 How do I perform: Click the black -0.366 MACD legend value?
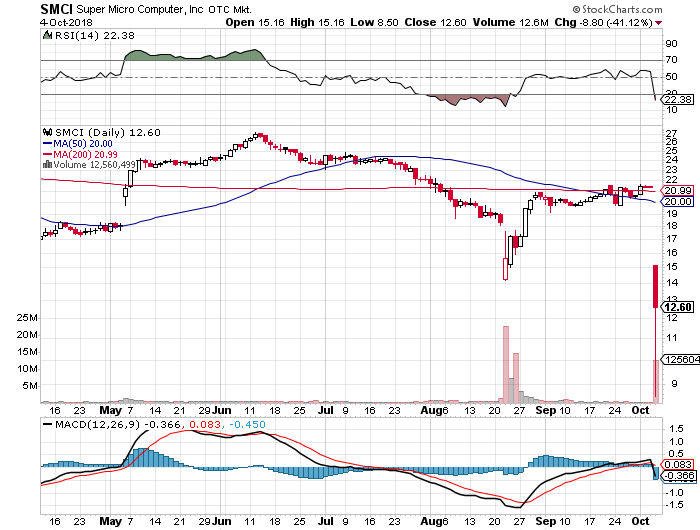(x=163, y=424)
